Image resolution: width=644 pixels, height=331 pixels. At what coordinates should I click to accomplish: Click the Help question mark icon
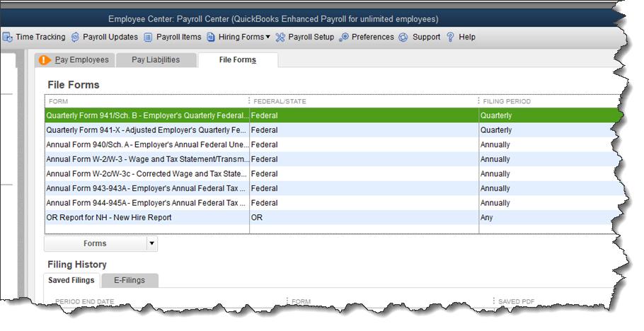(x=451, y=37)
